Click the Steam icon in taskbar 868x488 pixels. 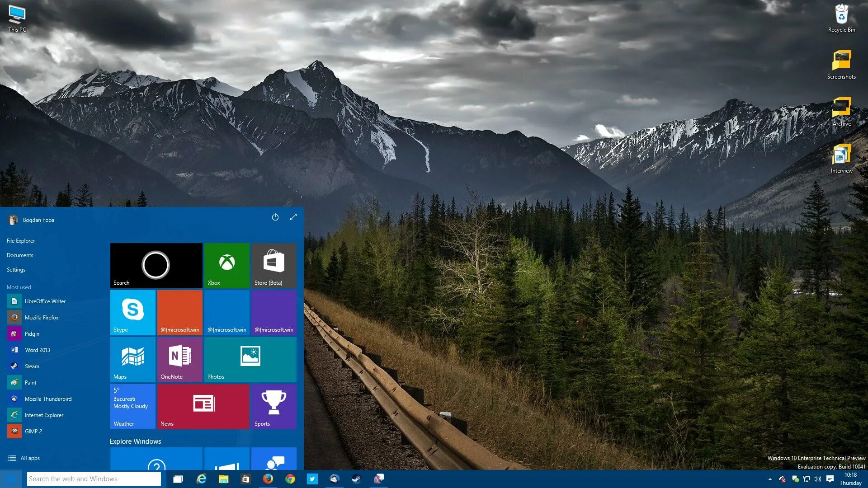coord(356,479)
